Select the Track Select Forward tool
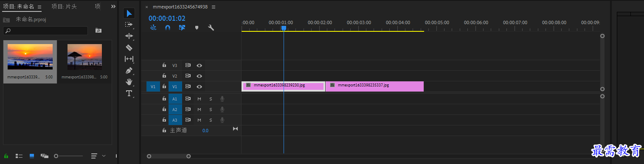 click(129, 25)
